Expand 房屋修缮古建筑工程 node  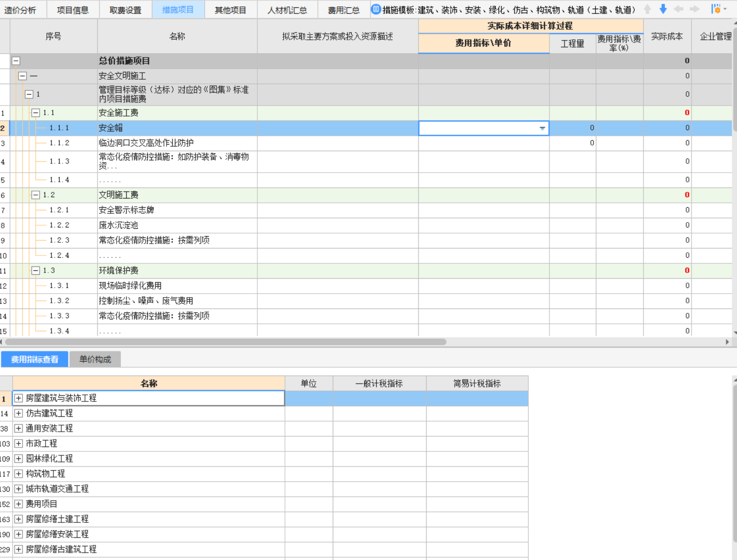(x=18, y=549)
